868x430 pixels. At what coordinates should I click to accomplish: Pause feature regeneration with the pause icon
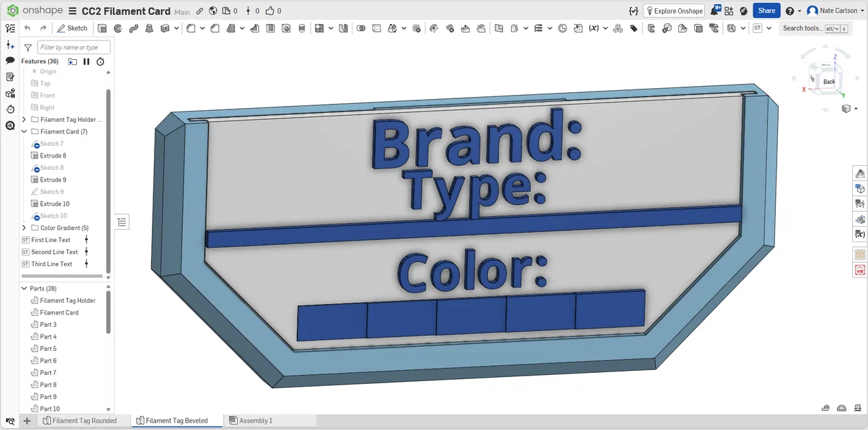click(87, 61)
